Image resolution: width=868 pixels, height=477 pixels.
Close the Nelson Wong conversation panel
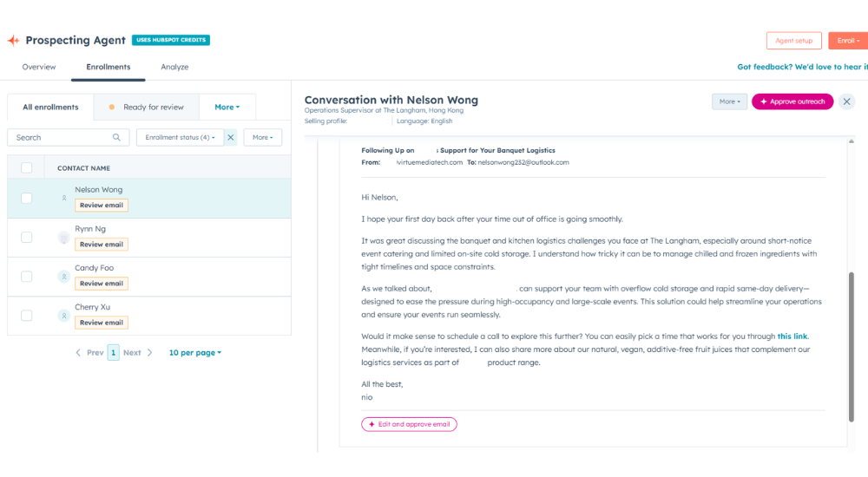point(847,101)
